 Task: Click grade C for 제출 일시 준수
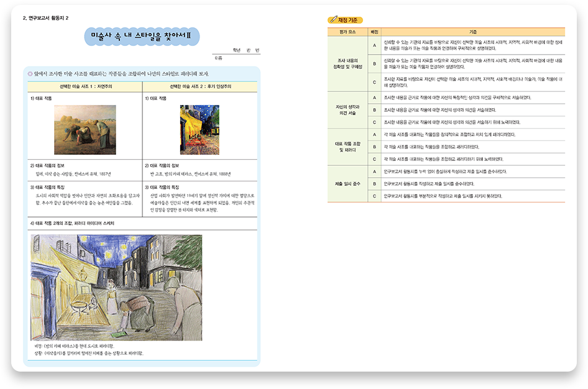(x=374, y=196)
